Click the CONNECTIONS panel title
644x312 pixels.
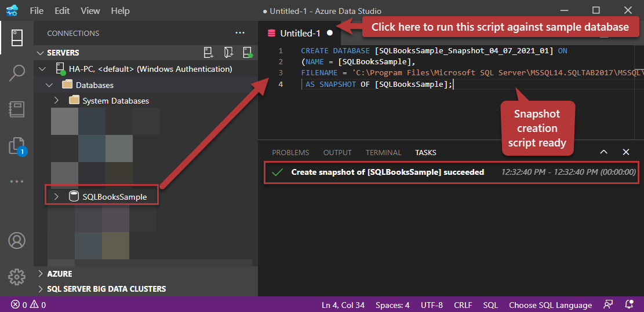point(73,33)
